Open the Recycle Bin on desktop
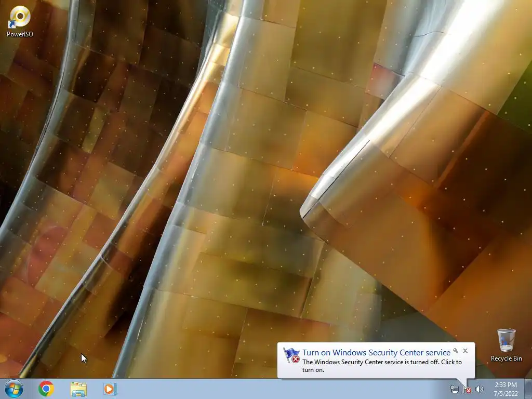 click(x=506, y=345)
